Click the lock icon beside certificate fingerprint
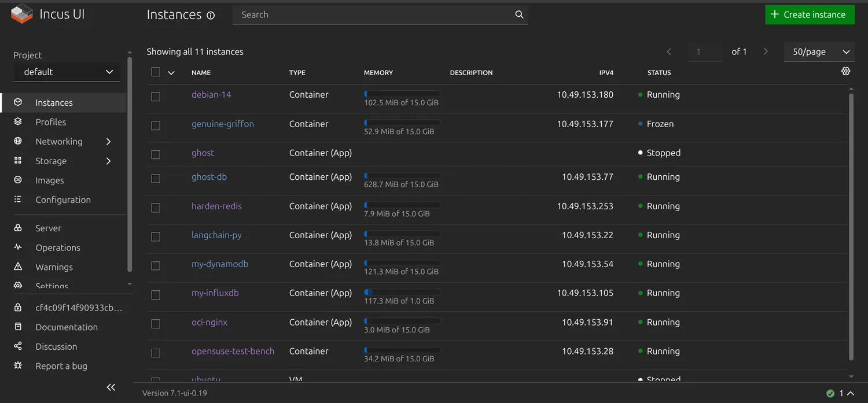The image size is (868, 403). 18,308
